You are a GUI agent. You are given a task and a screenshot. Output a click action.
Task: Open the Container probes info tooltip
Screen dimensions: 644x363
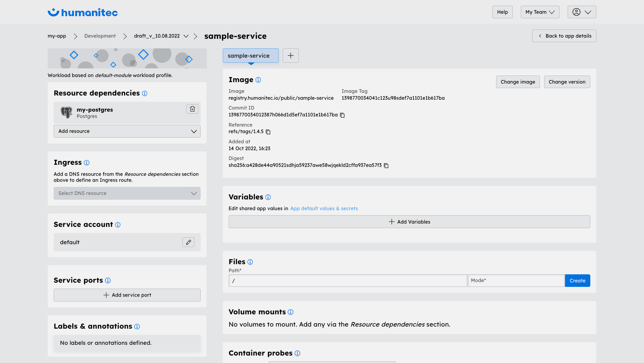[297, 353]
